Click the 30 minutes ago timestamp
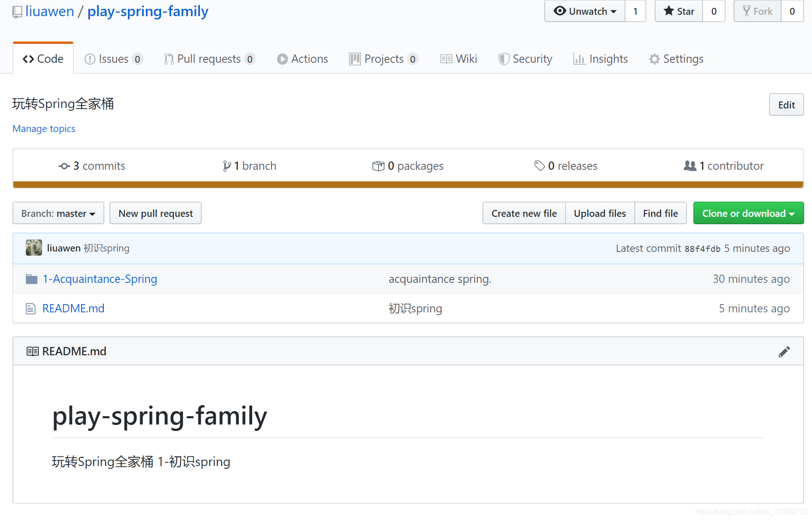 (x=751, y=279)
